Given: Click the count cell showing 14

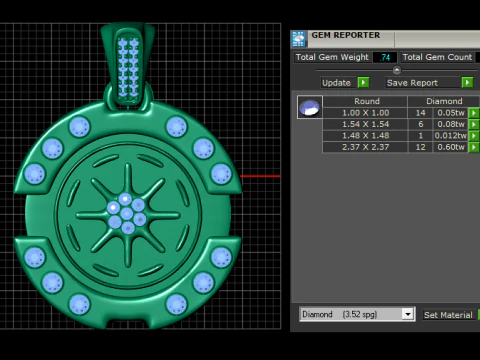Looking at the screenshot, I should (420, 113).
